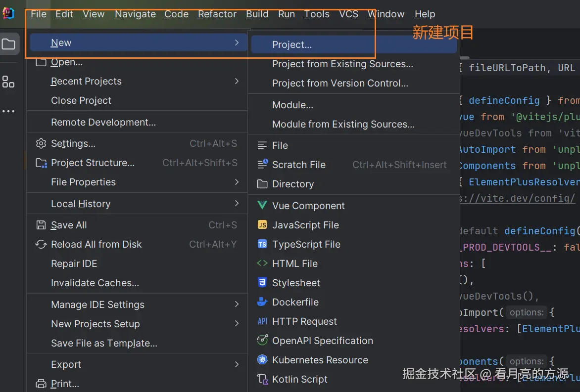This screenshot has width=580, height=392.
Task: Choose Project from Version Control
Action: tap(340, 84)
